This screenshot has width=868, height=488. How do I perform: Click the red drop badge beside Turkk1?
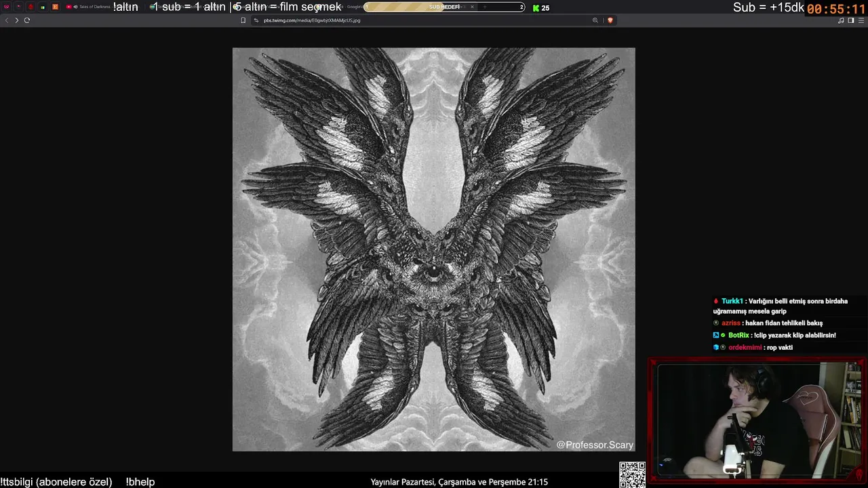click(x=716, y=301)
